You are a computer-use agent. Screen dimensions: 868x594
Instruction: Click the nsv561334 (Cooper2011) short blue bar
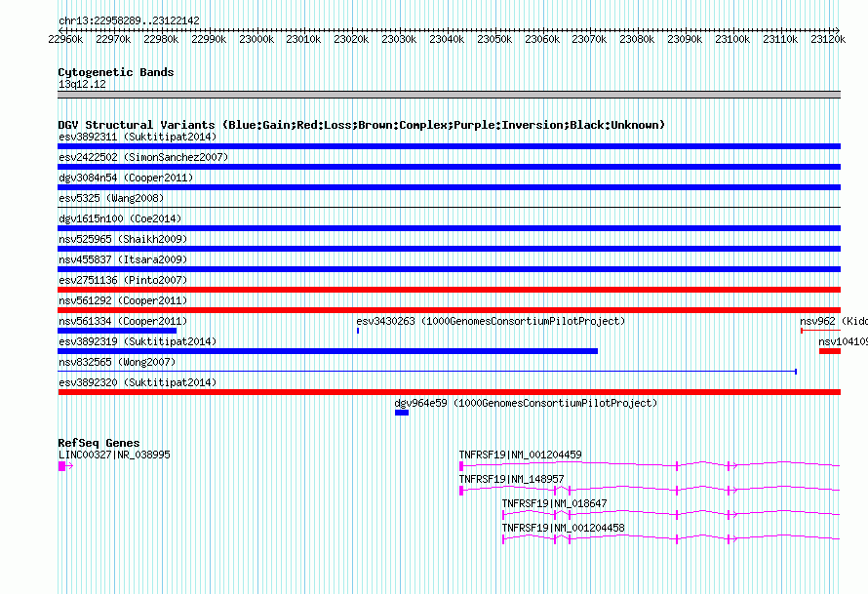pos(117,331)
